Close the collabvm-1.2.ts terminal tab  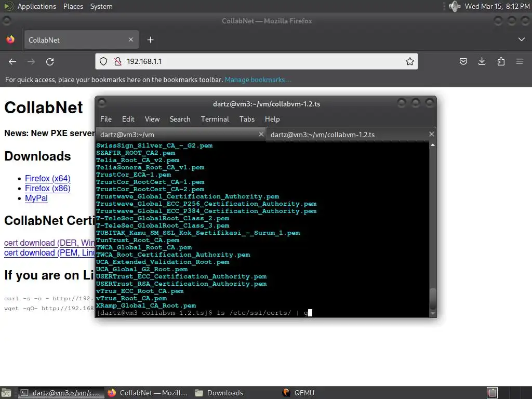432,135
